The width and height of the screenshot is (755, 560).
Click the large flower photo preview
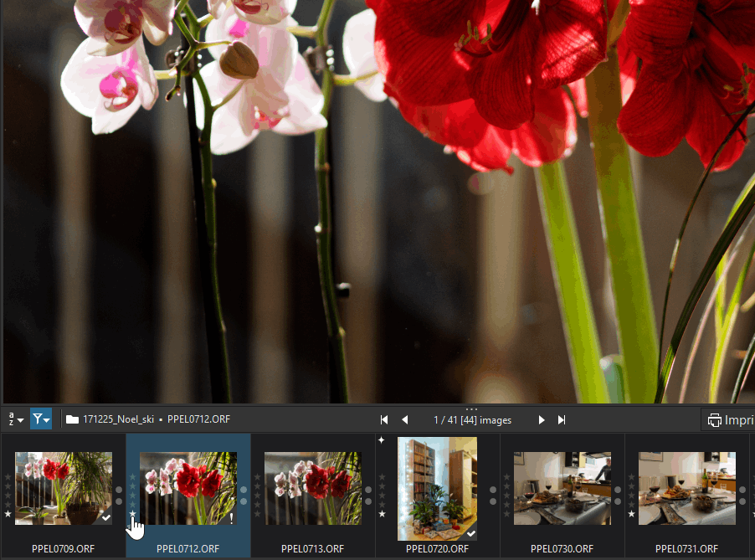(379, 201)
